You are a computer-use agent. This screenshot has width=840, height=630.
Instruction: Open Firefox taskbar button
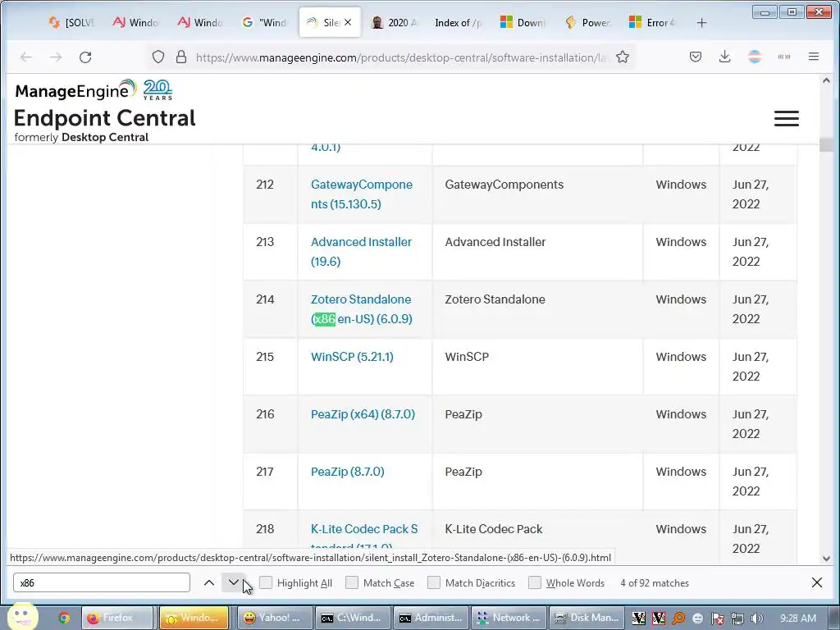[x=116, y=618]
